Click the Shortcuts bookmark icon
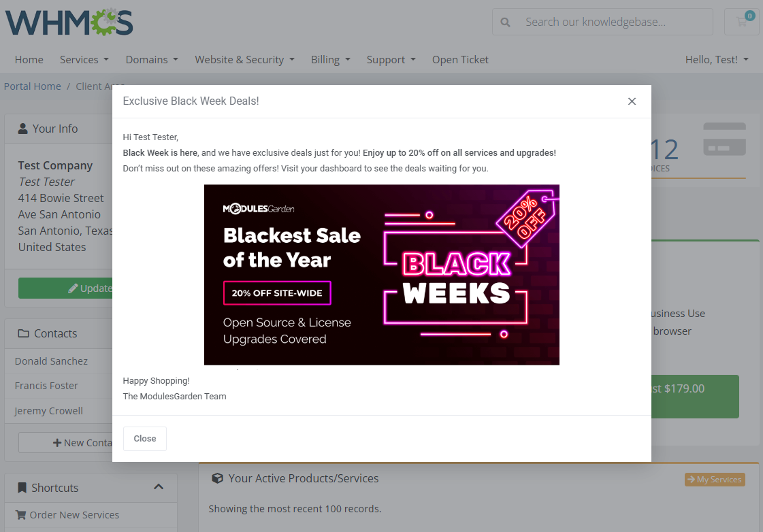Image resolution: width=763 pixels, height=532 pixels. click(x=22, y=488)
